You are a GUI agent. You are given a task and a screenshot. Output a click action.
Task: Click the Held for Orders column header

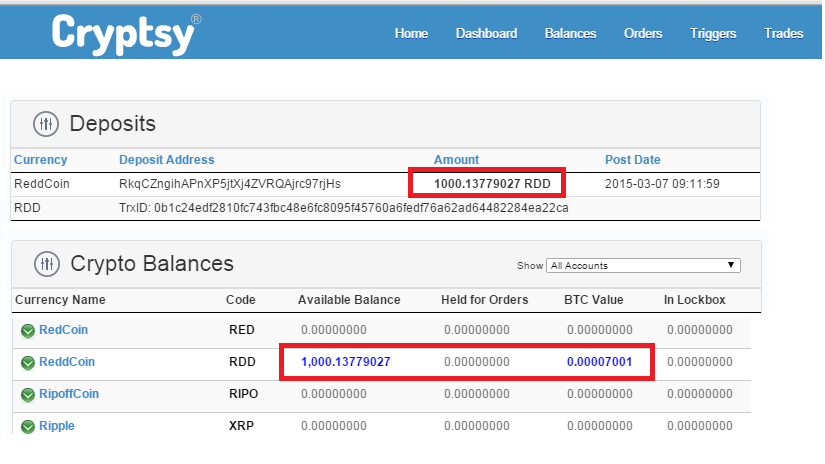coord(485,300)
